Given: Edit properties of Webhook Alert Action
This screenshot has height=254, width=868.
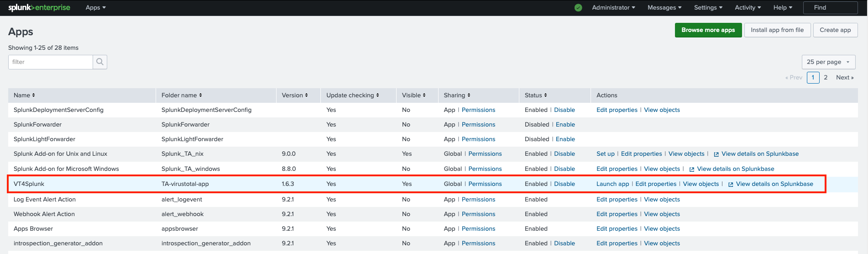Looking at the screenshot, I should click(x=617, y=214).
